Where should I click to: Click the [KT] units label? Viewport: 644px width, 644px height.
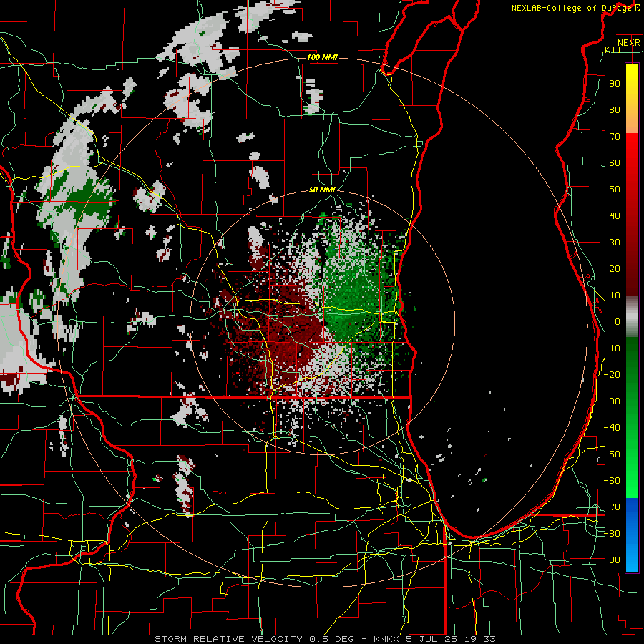(611, 49)
